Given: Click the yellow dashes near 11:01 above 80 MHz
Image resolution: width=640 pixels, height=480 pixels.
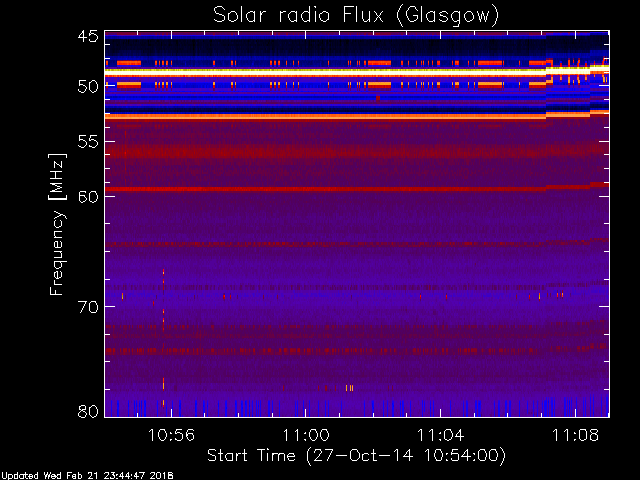Looking at the screenshot, I should (x=349, y=388).
